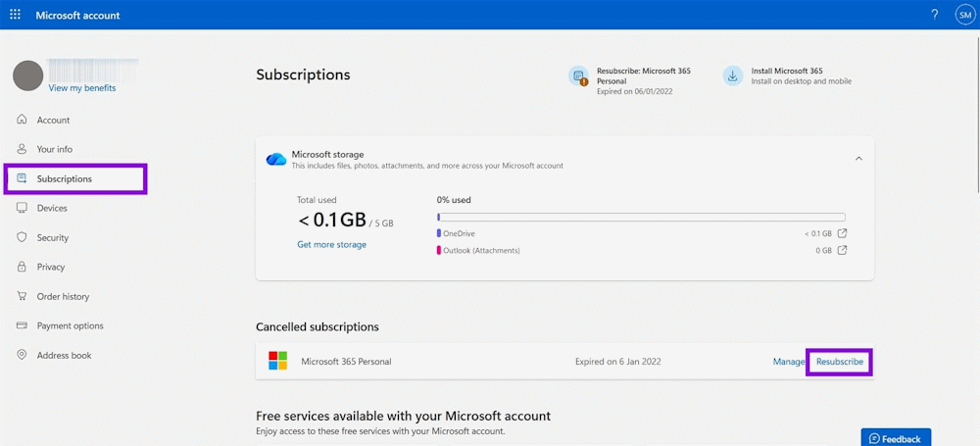This screenshot has width=980, height=446.
Task: Click the Microsoft account header title
Action: pos(78,15)
